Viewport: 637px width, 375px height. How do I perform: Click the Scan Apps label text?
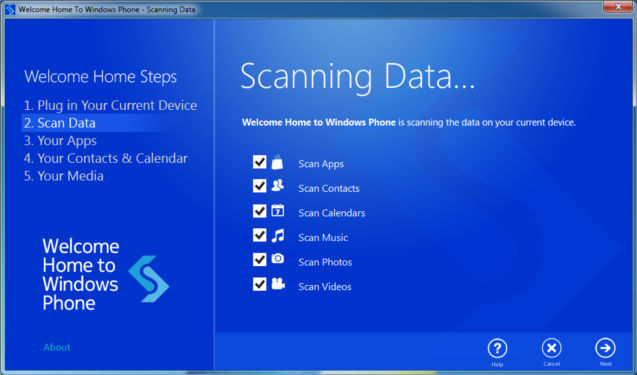tap(321, 164)
